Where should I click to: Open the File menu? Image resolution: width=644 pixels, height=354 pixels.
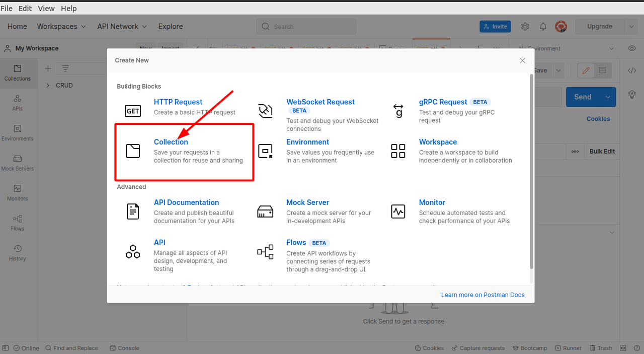(x=7, y=8)
